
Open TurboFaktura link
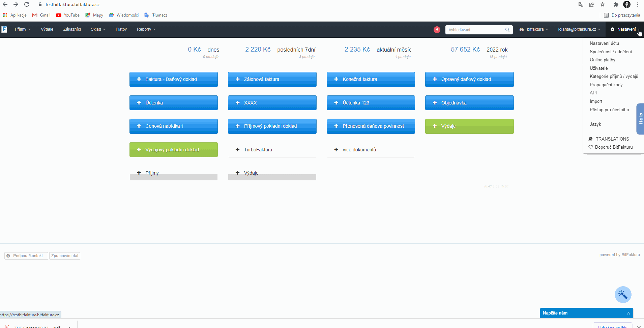pyautogui.click(x=272, y=150)
